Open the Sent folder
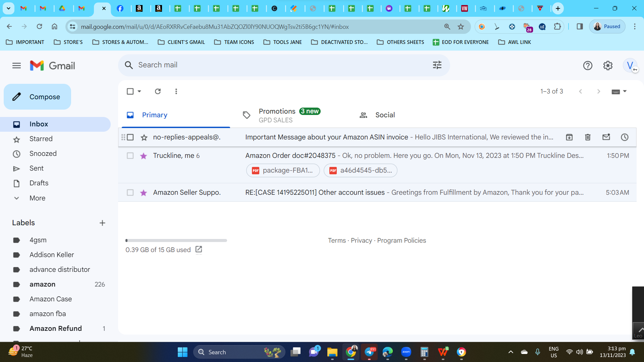 [37, 168]
